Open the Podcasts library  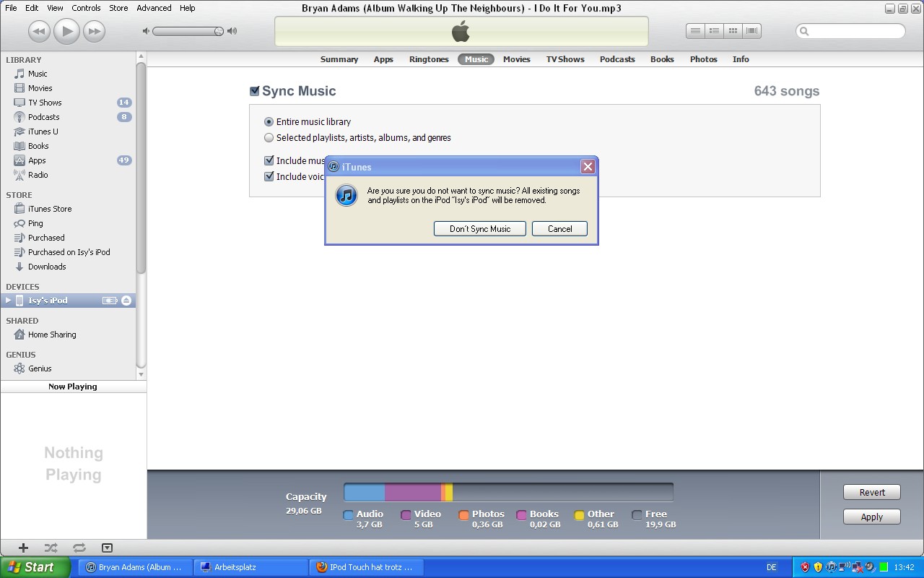[x=43, y=117]
